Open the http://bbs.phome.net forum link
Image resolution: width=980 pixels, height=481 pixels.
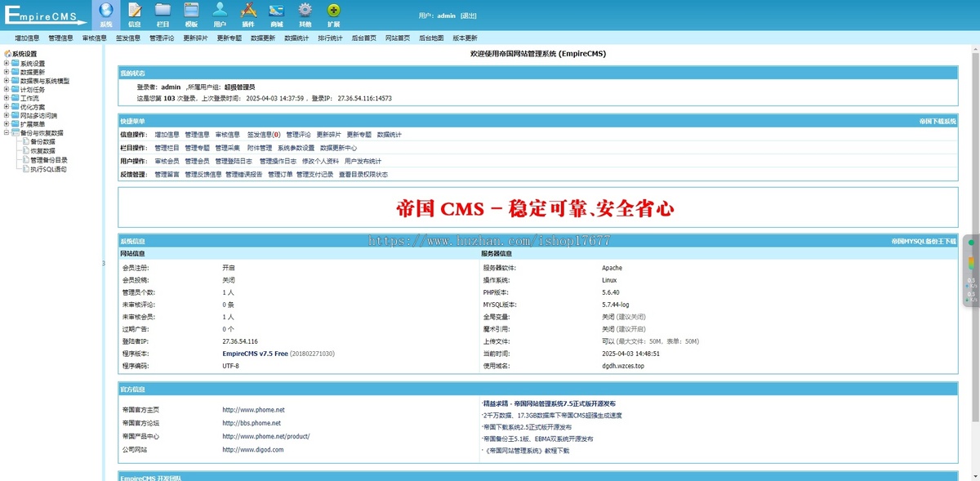click(x=252, y=423)
